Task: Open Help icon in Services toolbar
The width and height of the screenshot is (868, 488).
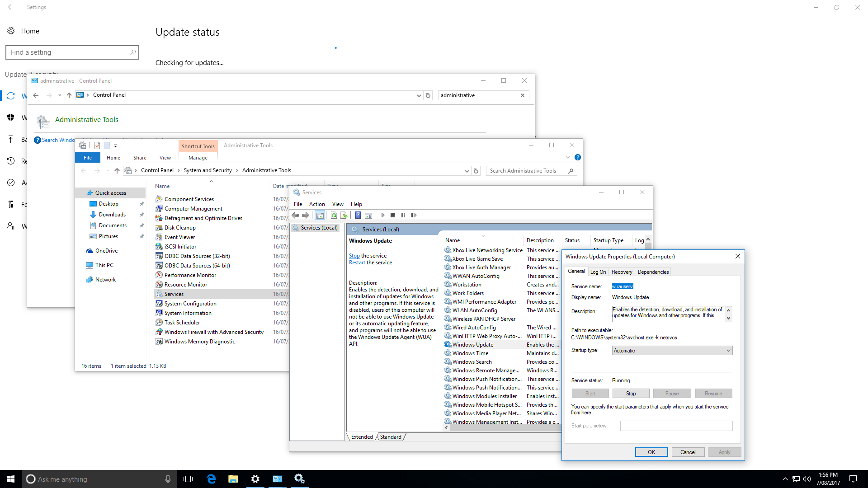Action: pos(358,215)
